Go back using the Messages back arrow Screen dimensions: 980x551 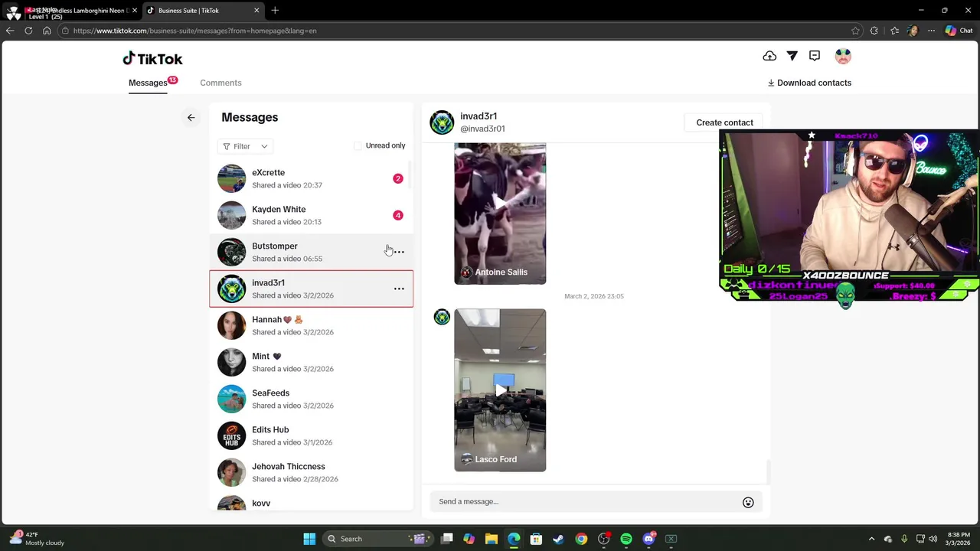point(191,117)
